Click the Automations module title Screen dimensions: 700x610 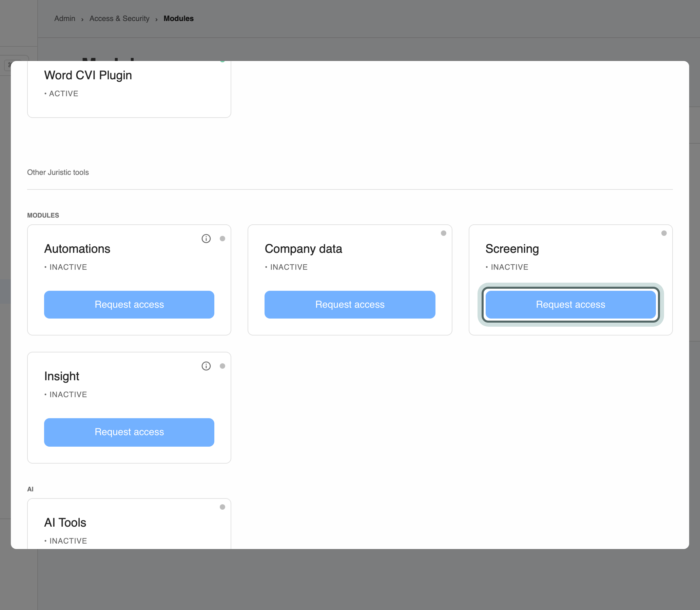[x=77, y=249]
